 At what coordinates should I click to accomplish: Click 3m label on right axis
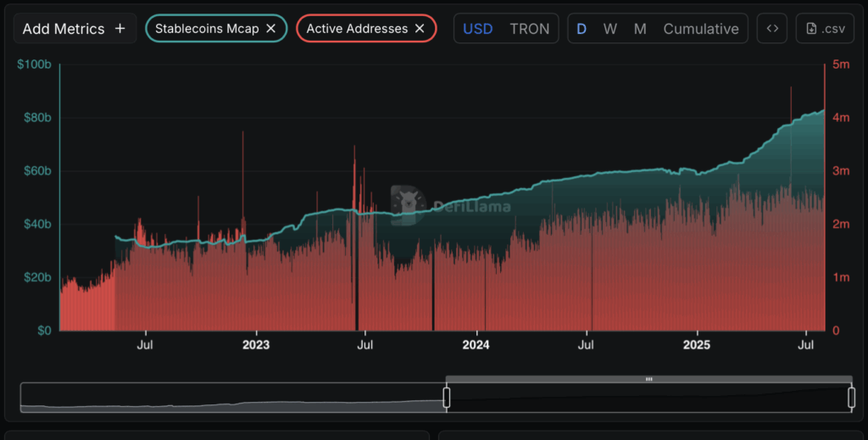pyautogui.click(x=841, y=170)
